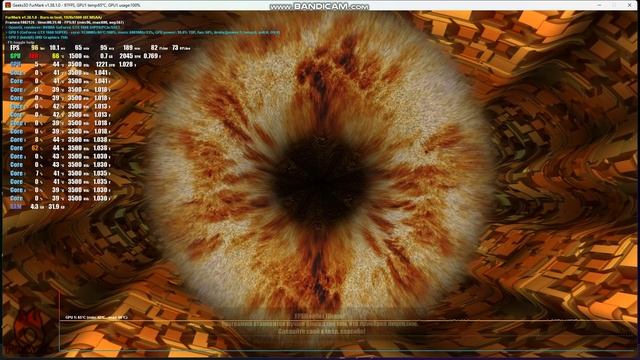Close the FurMark window
The width and height of the screenshot is (640, 360).
click(629, 5)
